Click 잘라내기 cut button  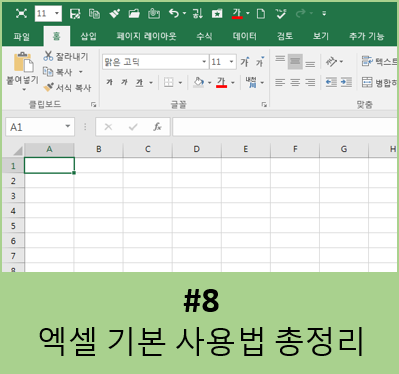[x=66, y=56]
